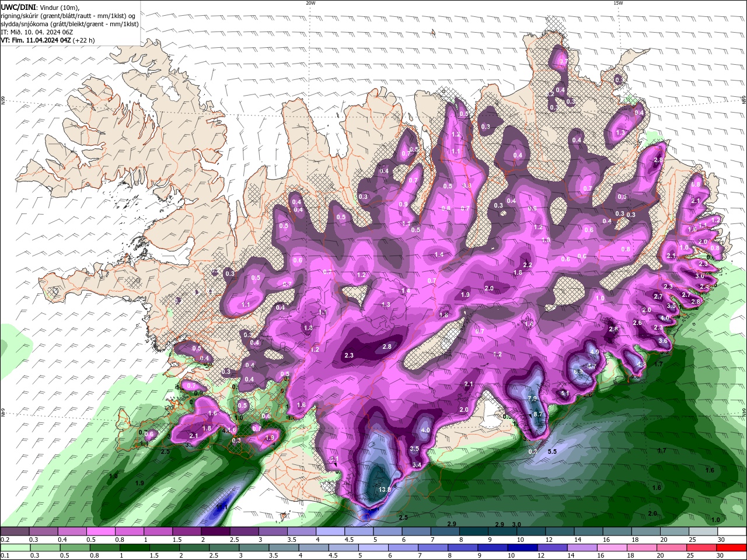Click the 0.2 label on the snow scale
Viewport: 747px width, 560px height.
click(4, 540)
